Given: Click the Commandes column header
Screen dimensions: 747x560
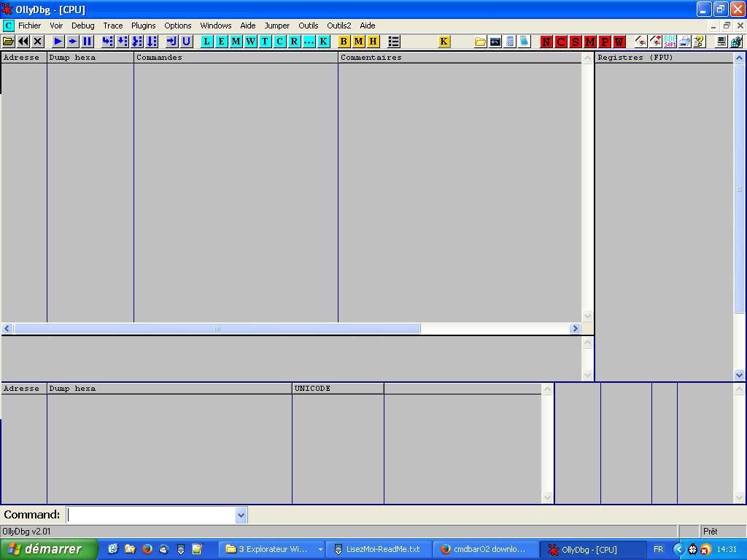Looking at the screenshot, I should pyautogui.click(x=236, y=58).
